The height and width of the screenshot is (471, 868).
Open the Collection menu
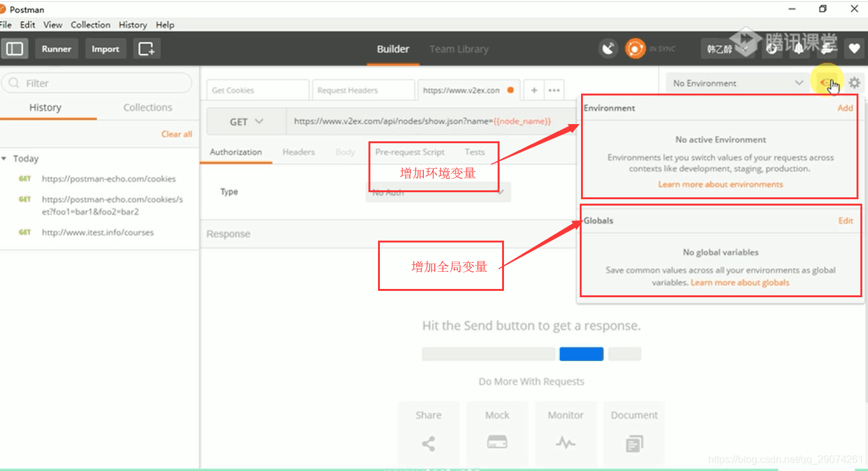pos(90,25)
